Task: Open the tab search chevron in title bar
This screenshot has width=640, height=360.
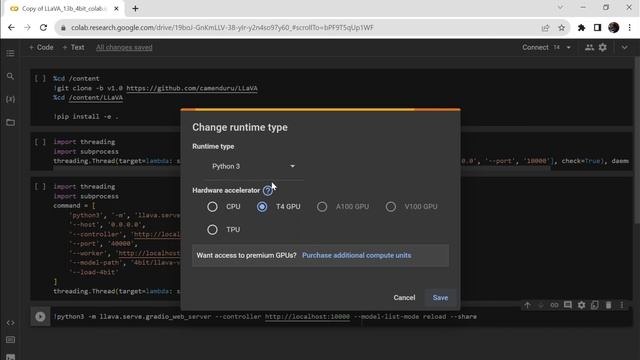Action: (560, 7)
